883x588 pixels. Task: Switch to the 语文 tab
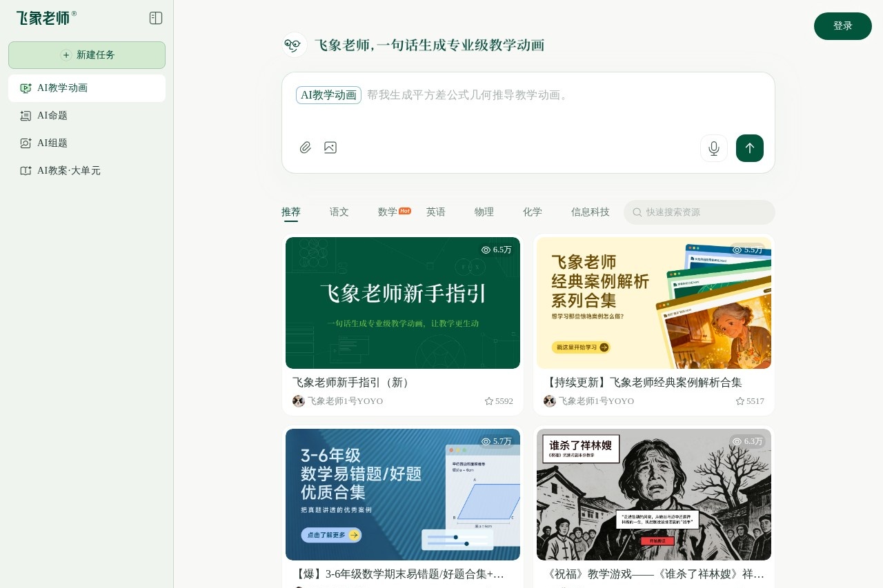[339, 212]
